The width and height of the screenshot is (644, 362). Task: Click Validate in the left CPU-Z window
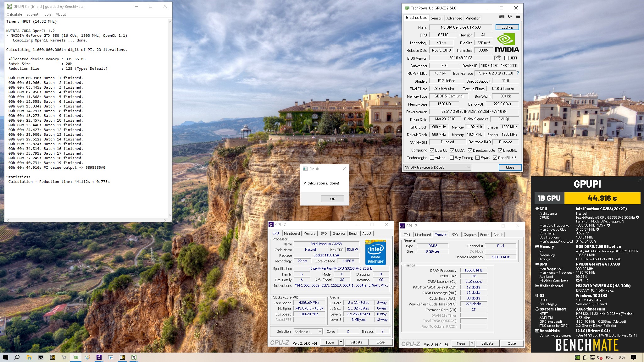[356, 342]
